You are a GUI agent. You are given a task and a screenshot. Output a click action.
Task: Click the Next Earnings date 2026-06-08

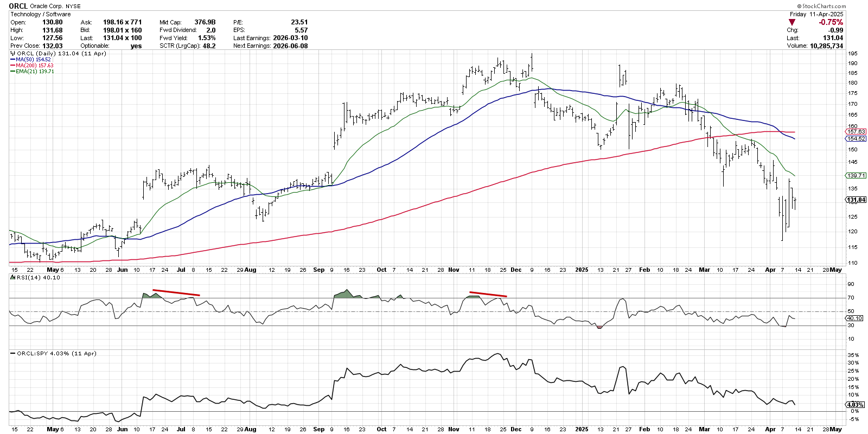[x=291, y=46]
